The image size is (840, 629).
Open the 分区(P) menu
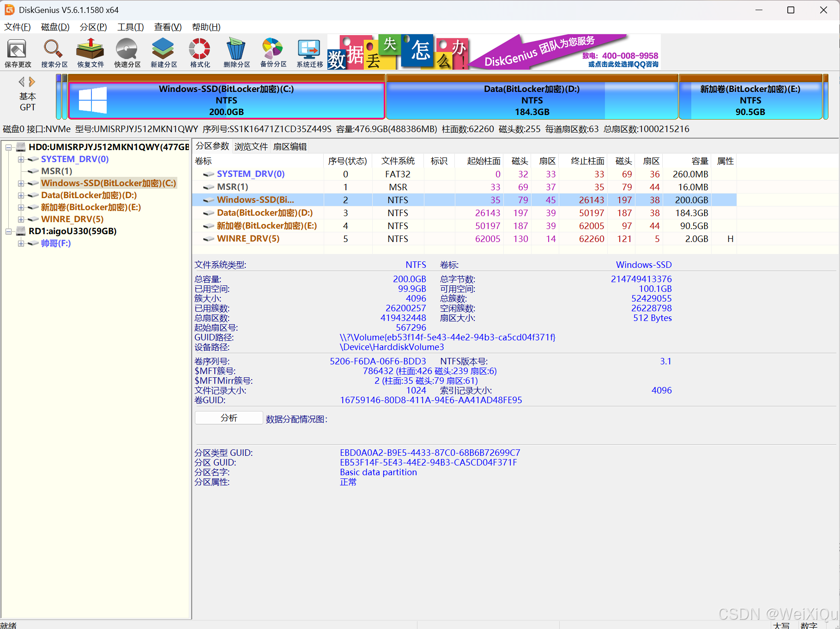point(93,27)
